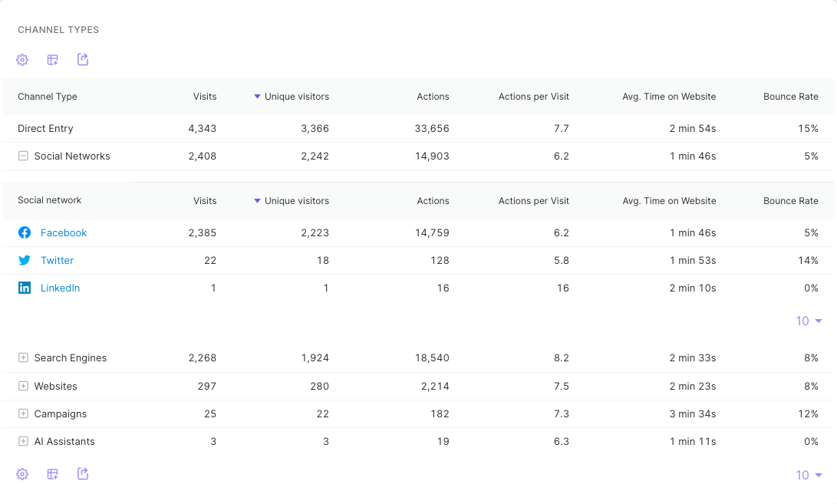Sort main table by Avg. Time on Website
837x504 pixels.
coord(669,97)
